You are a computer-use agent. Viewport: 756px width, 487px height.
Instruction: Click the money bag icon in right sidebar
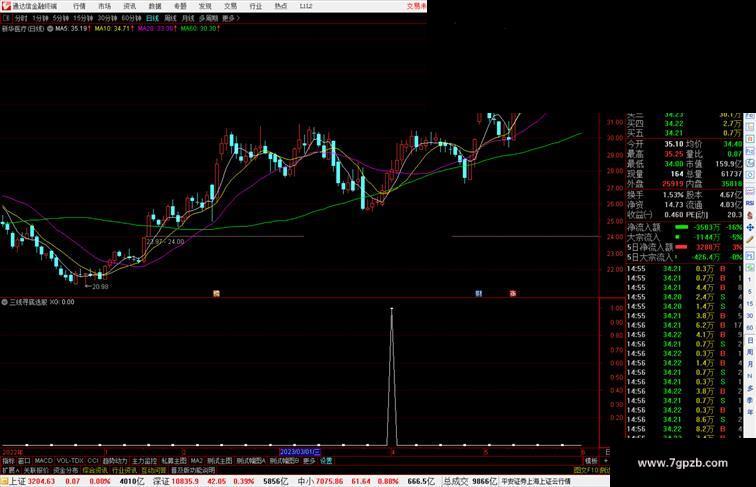750,215
